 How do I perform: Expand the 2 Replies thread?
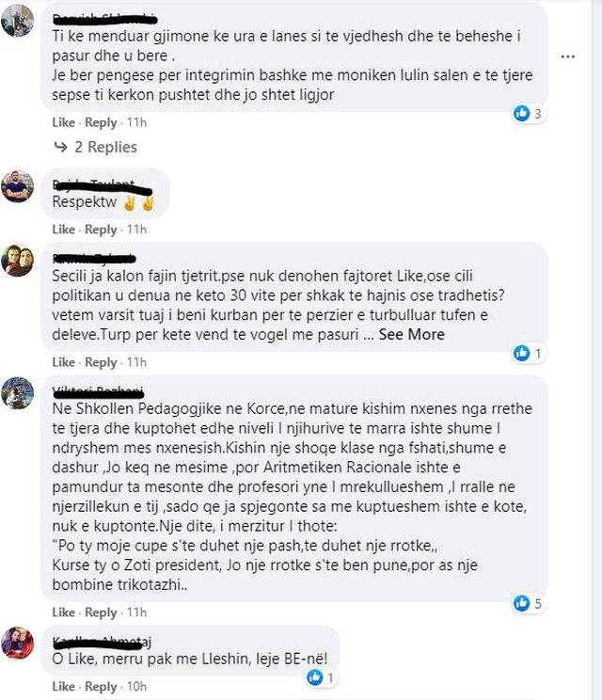pyautogui.click(x=105, y=147)
